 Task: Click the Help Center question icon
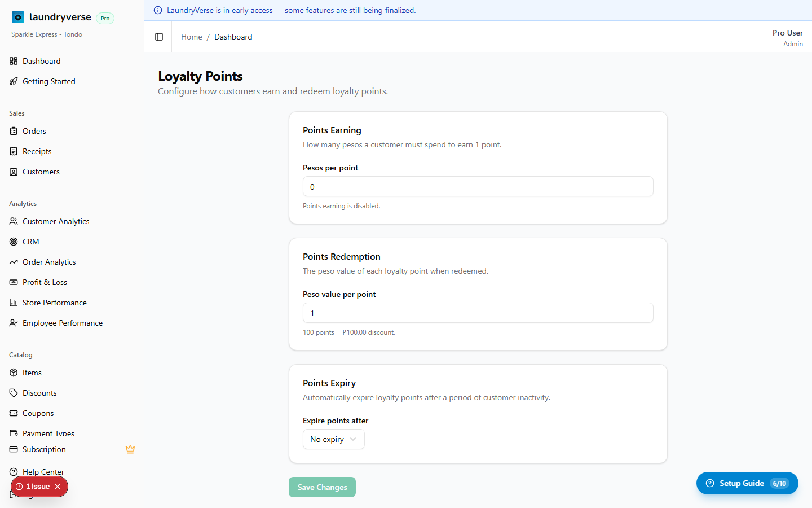point(14,472)
